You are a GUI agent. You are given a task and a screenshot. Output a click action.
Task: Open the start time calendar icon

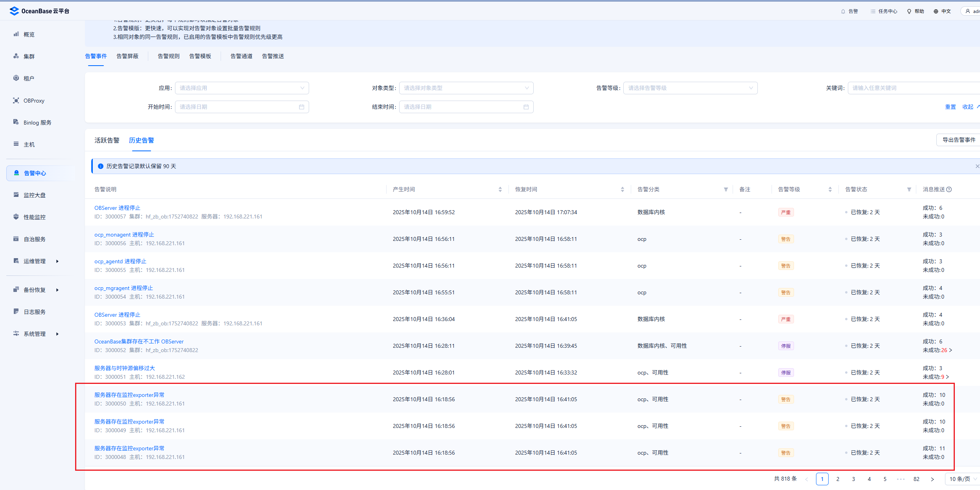click(302, 107)
